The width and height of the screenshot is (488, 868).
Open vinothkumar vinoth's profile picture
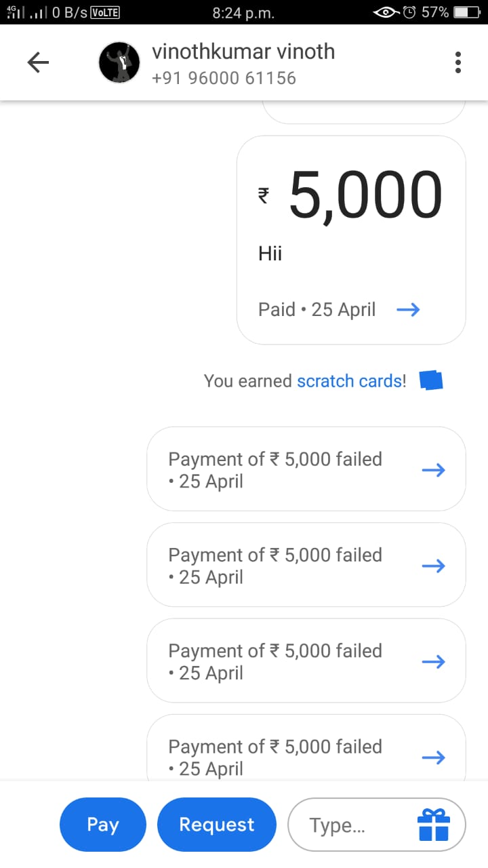pos(119,63)
